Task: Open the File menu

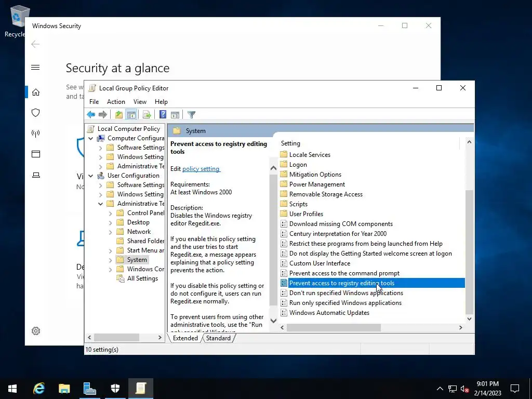Action: click(x=94, y=102)
